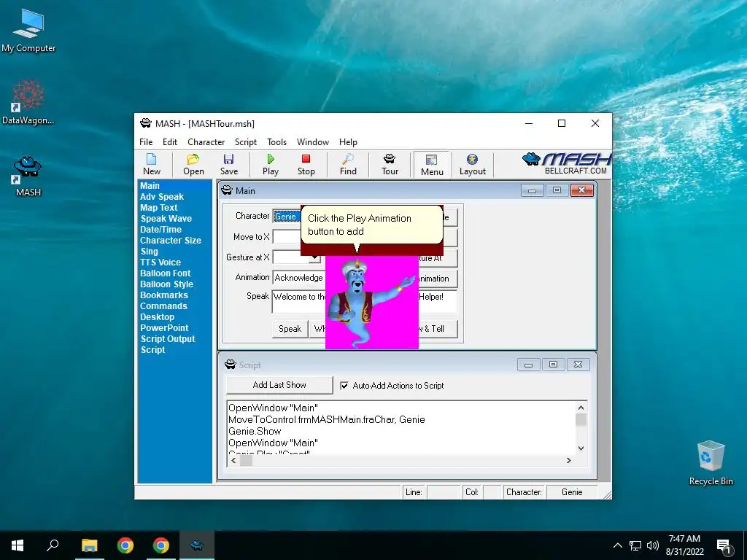Open Character Size from the sidebar

(170, 241)
